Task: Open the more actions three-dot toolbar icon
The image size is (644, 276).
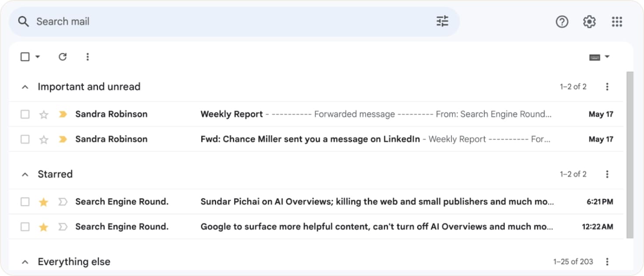Action: [87, 57]
